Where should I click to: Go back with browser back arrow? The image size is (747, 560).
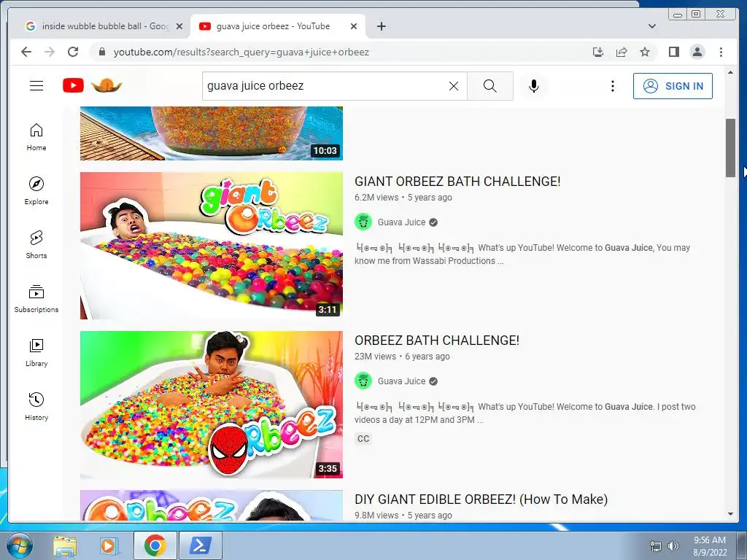26,52
